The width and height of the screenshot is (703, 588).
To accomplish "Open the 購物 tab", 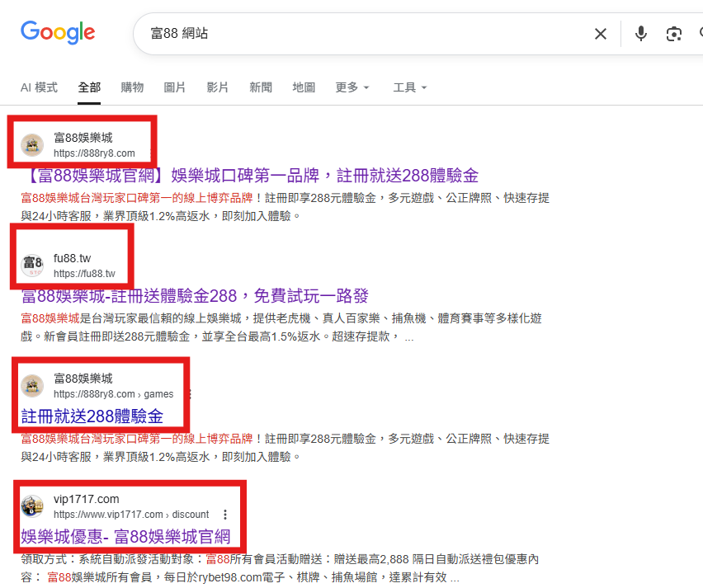I will tap(132, 87).
